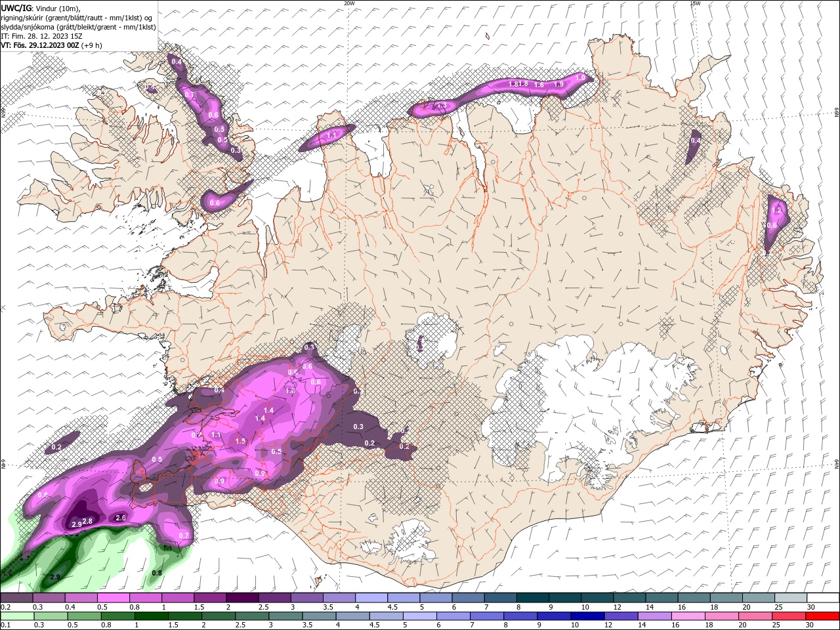The width and height of the screenshot is (840, 630).
Task: Click the bright pink 0.5 snow legend swatch
Action: (x=113, y=598)
